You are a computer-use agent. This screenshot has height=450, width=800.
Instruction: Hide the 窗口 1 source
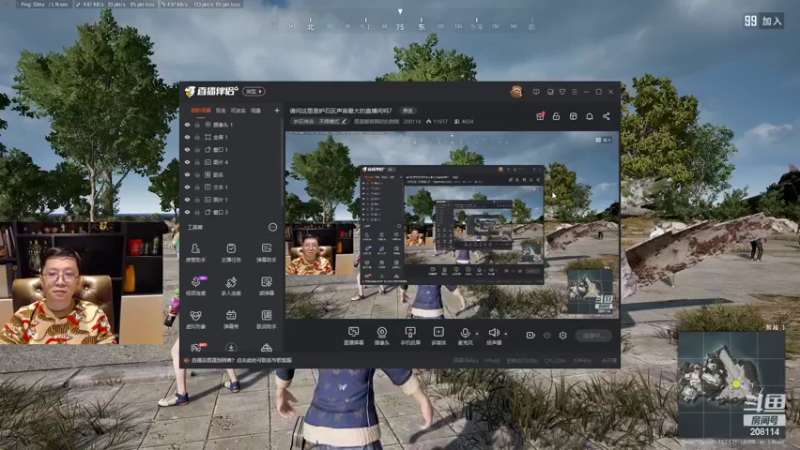point(187,150)
